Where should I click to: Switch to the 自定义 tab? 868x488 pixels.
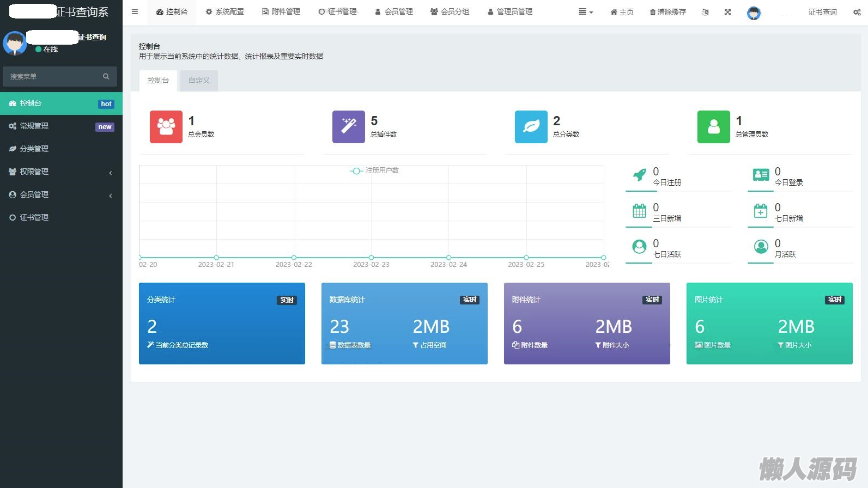point(199,80)
